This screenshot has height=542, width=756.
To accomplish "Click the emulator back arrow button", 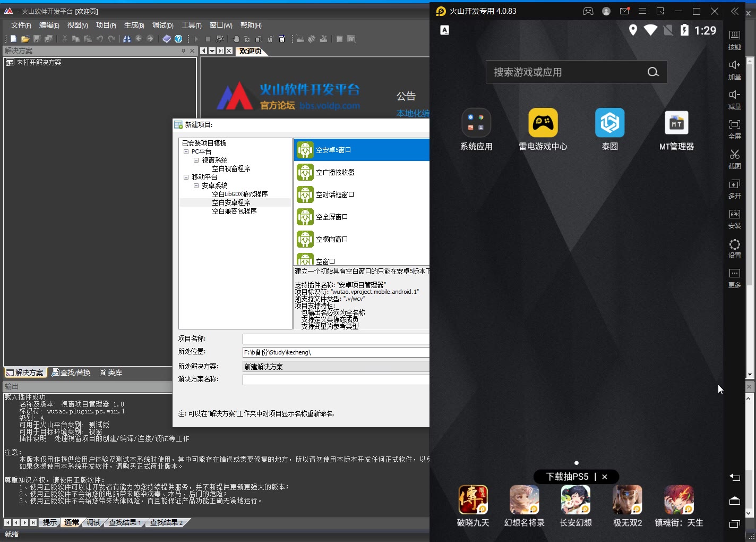I will [735, 477].
